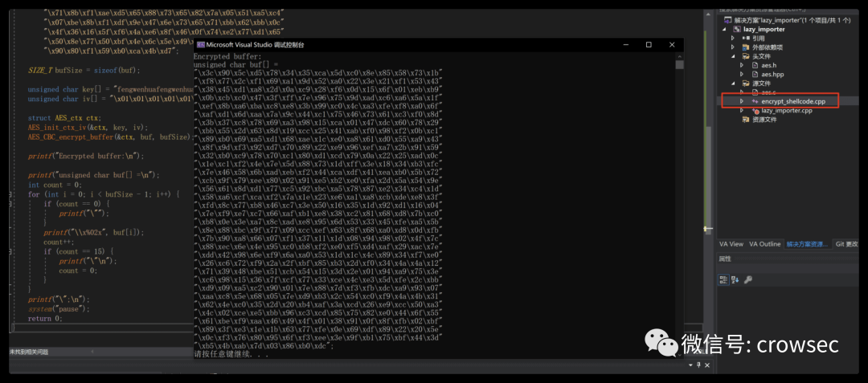Collapse the lazy_importer project node
Image resolution: width=868 pixels, height=383 pixels.
pyautogui.click(x=725, y=29)
